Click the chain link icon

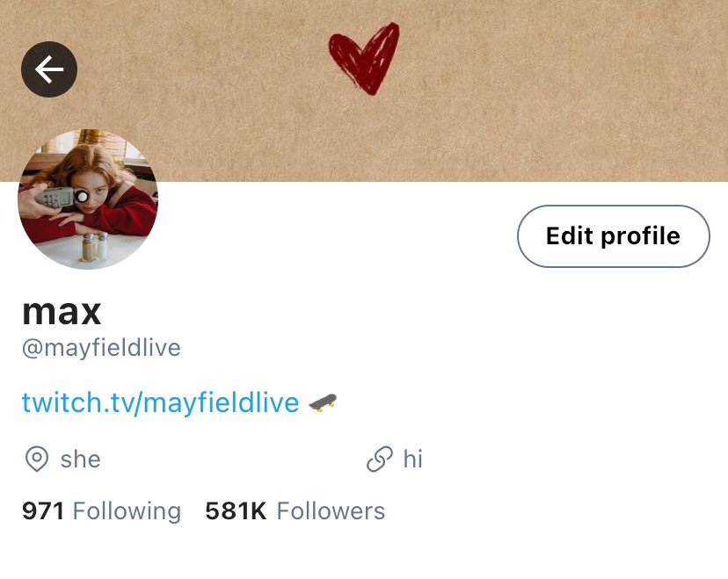click(x=380, y=460)
